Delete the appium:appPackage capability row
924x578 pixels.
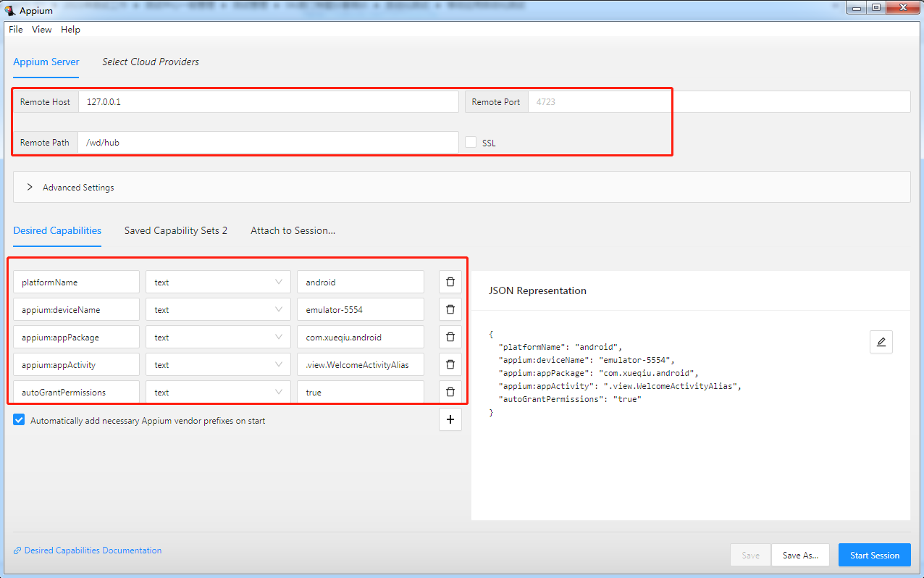point(450,337)
